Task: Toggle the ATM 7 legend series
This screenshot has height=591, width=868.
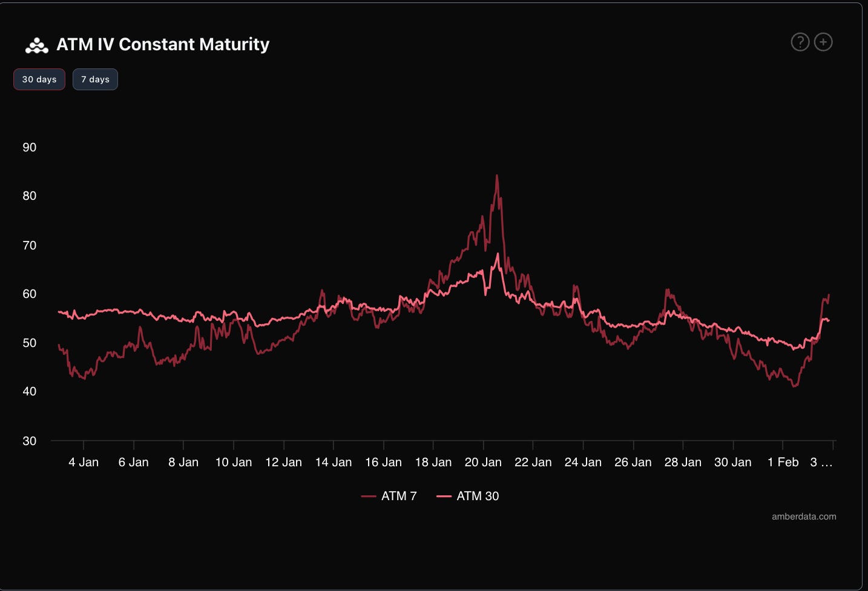Action: coord(389,496)
